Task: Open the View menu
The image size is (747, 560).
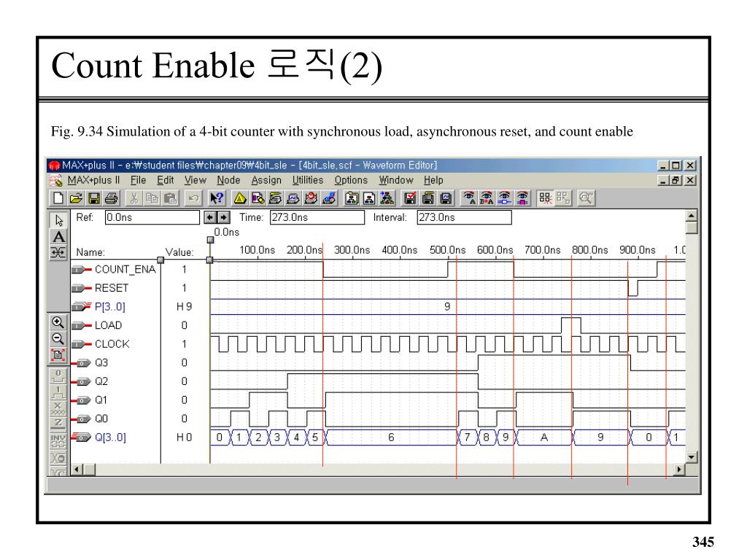Action: tap(196, 181)
